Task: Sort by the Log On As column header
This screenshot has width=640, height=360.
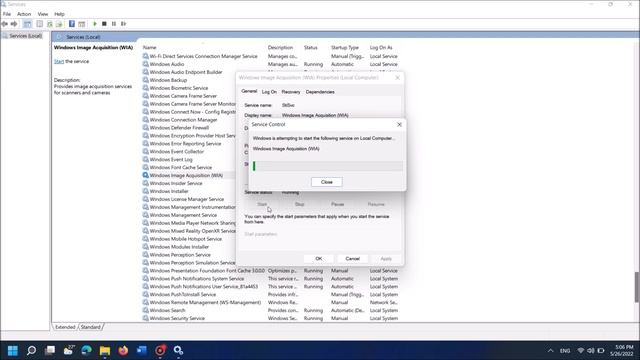Action: click(381, 48)
